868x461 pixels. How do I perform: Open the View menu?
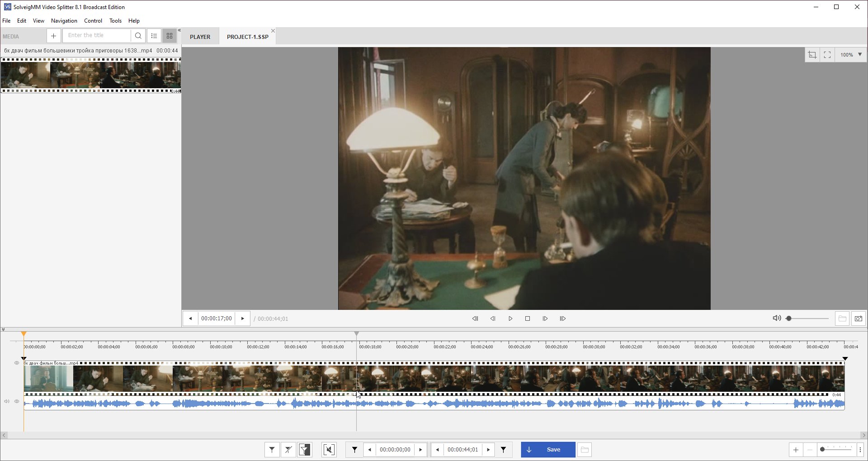point(38,21)
